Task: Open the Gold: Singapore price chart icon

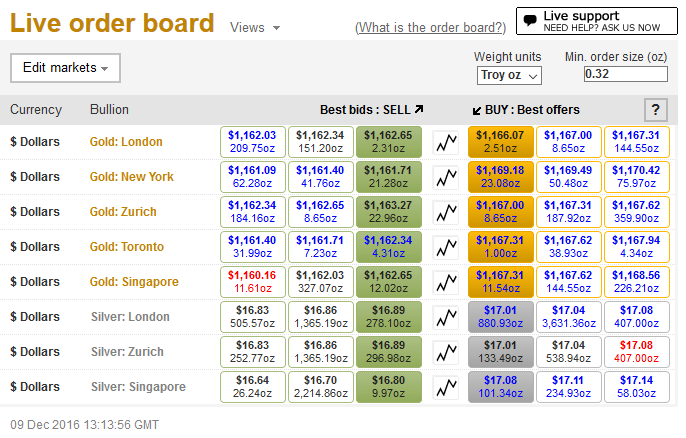Action: [x=446, y=282]
